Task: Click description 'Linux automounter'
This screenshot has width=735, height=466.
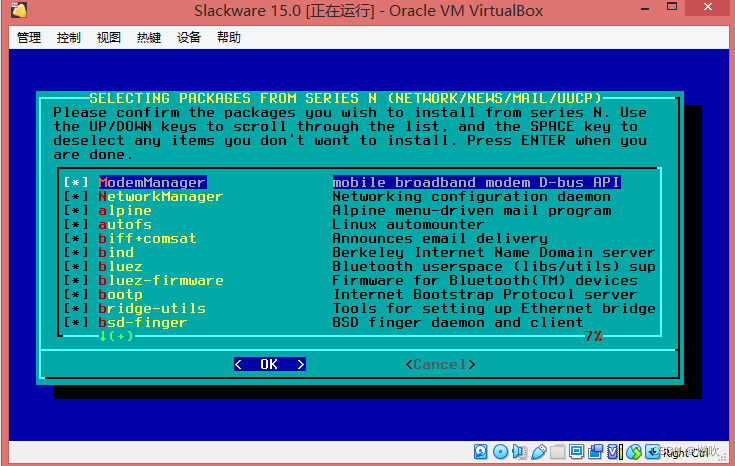Action: point(408,225)
